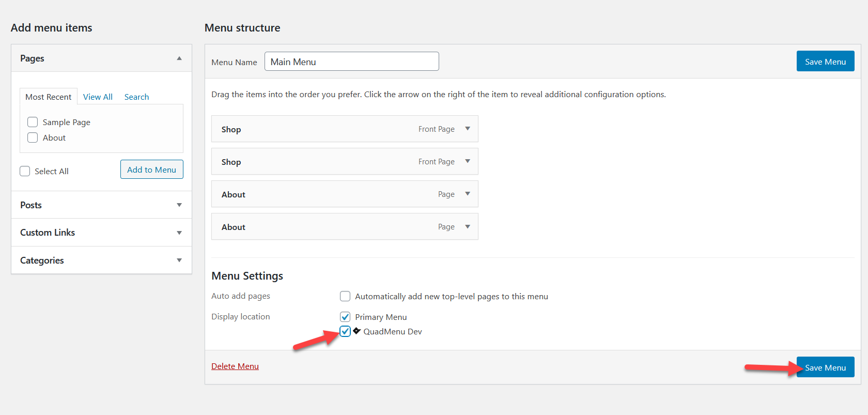Click the QuadMenu diamond icon beside QuadMenu Dev

pos(357,331)
